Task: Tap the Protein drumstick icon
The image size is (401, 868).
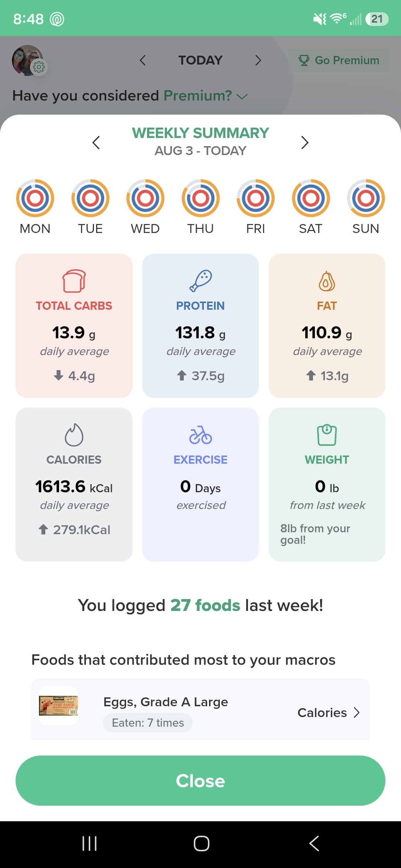Action: pos(200,281)
